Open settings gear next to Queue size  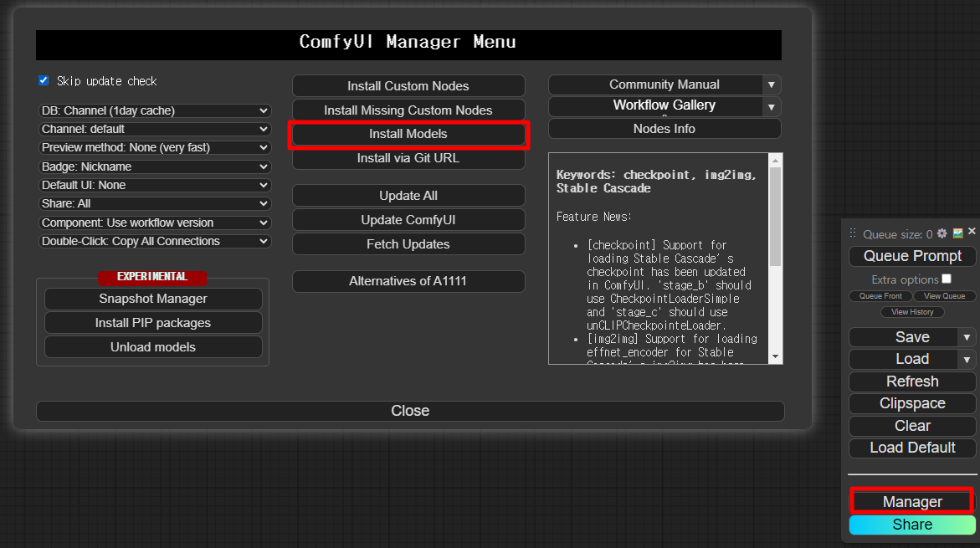pyautogui.click(x=942, y=233)
